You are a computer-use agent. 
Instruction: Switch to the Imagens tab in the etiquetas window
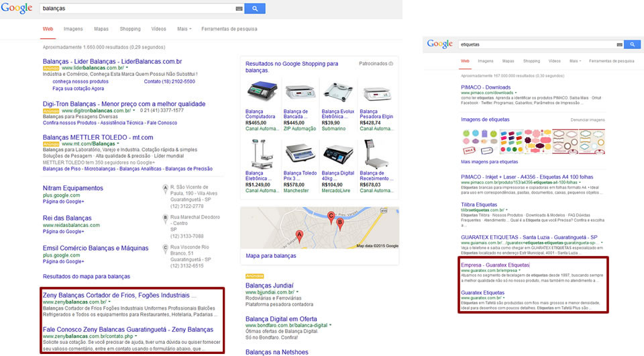point(486,61)
